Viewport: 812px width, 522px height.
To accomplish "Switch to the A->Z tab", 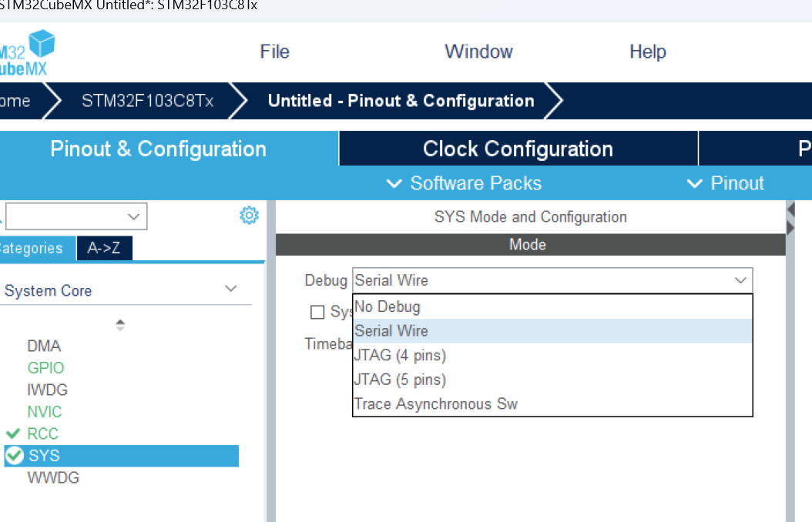I will [x=104, y=249].
